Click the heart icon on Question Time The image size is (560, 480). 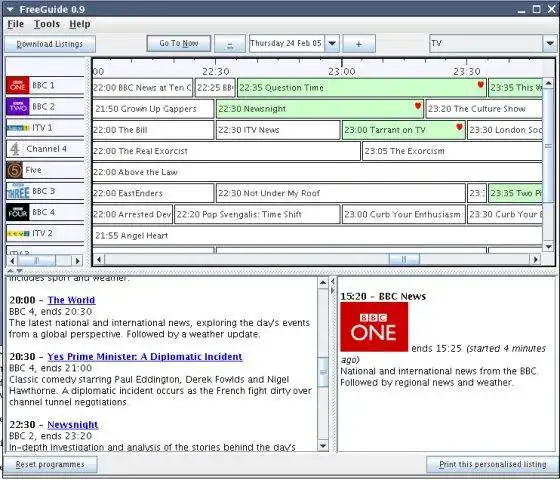480,85
